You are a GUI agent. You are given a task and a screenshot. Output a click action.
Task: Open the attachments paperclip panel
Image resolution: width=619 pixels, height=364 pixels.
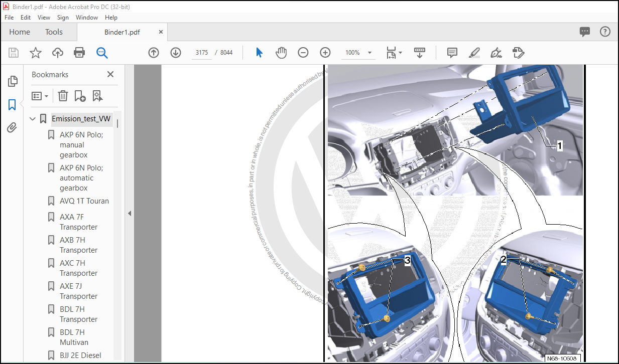(12, 128)
